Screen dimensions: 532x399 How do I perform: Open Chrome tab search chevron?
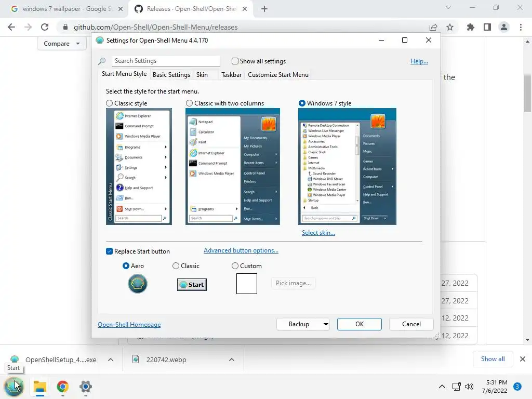(x=448, y=7)
